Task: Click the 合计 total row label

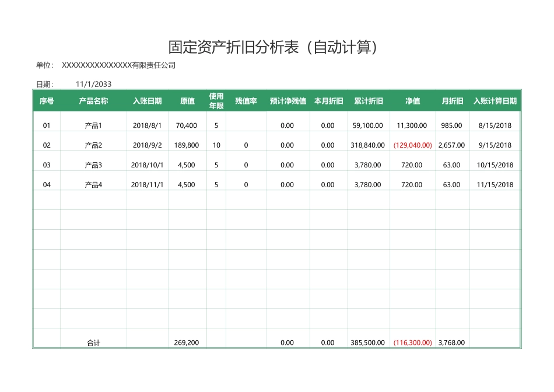Action: [93, 343]
